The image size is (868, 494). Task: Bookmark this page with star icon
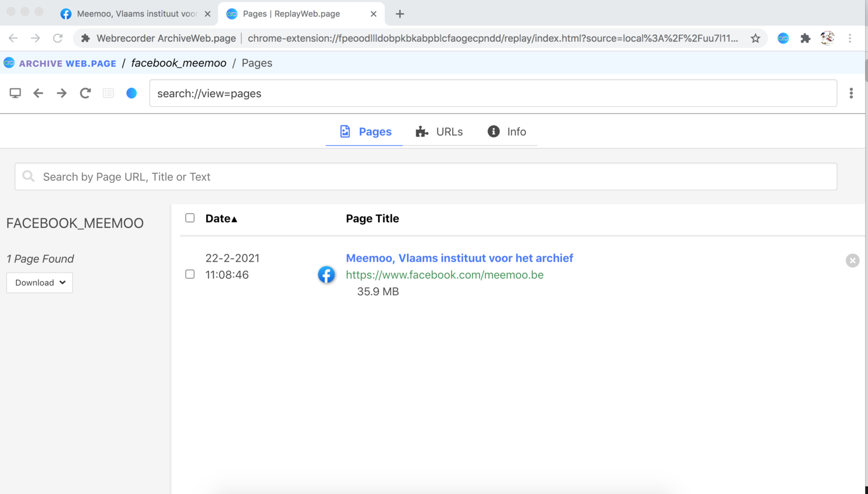point(755,38)
